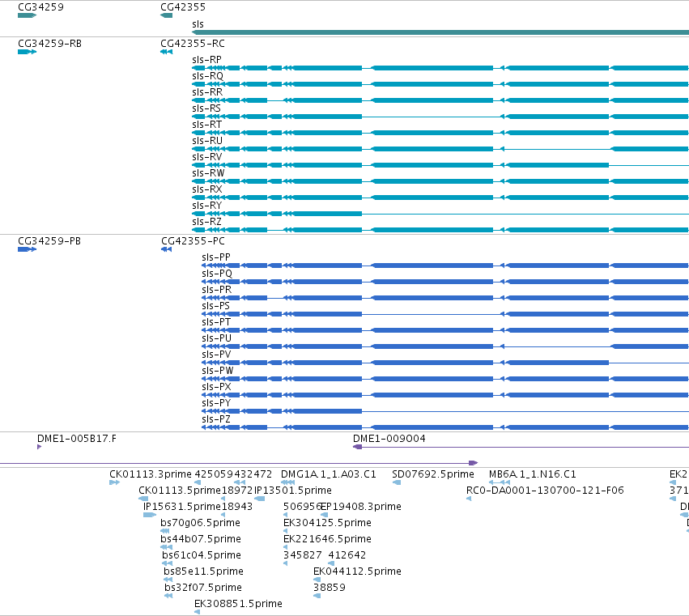
Task: Select the sls-RQ transcript label
Action: (x=207, y=76)
